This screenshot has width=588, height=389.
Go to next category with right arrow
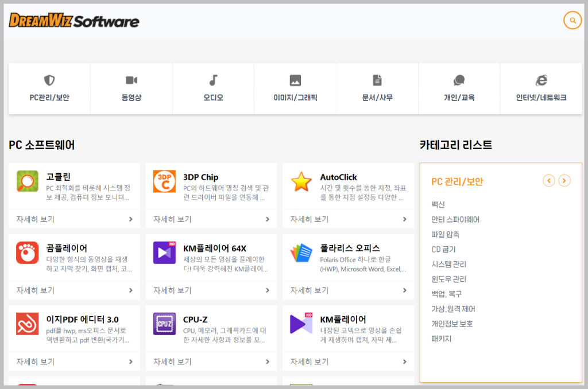pyautogui.click(x=564, y=181)
